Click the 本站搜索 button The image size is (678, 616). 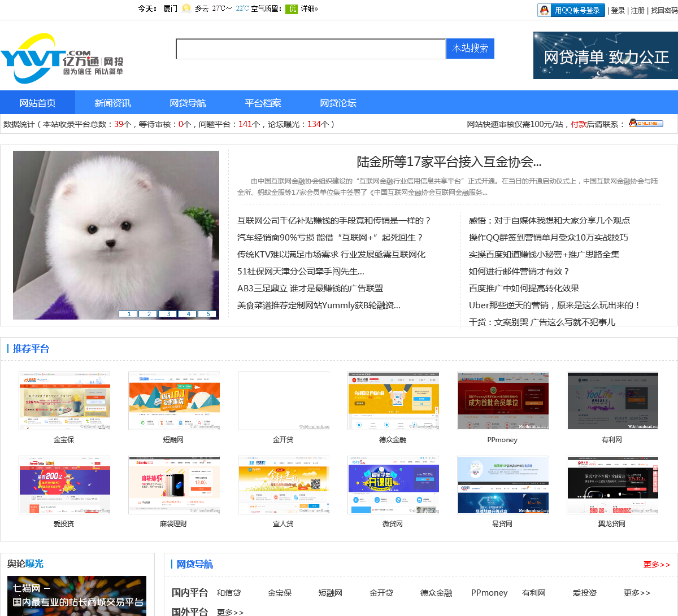coord(470,49)
